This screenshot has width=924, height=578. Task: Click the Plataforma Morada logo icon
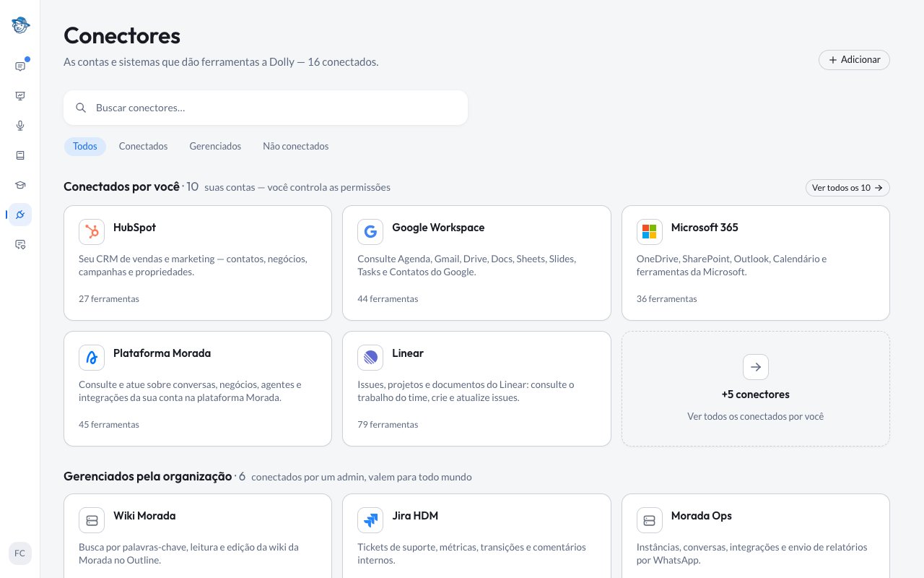(x=92, y=358)
